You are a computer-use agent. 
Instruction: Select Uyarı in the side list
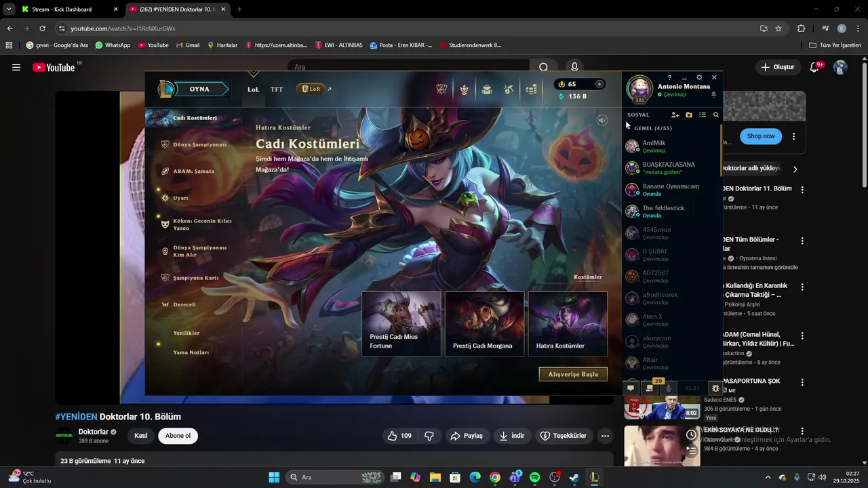click(180, 198)
